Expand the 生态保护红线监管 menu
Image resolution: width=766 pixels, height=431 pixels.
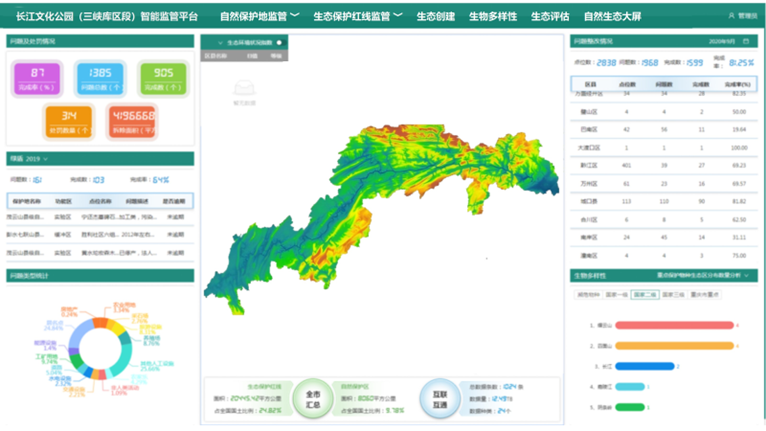pos(357,17)
